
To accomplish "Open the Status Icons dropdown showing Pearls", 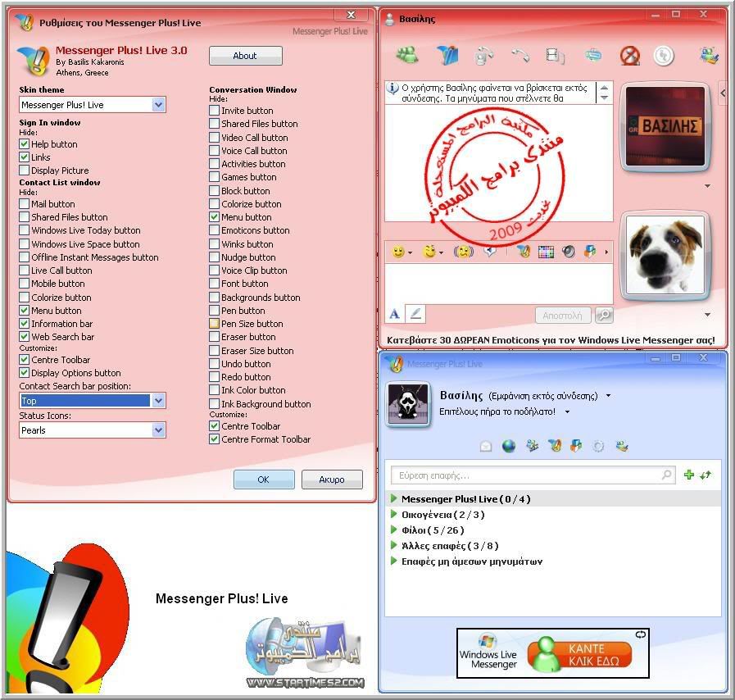I will pos(158,430).
